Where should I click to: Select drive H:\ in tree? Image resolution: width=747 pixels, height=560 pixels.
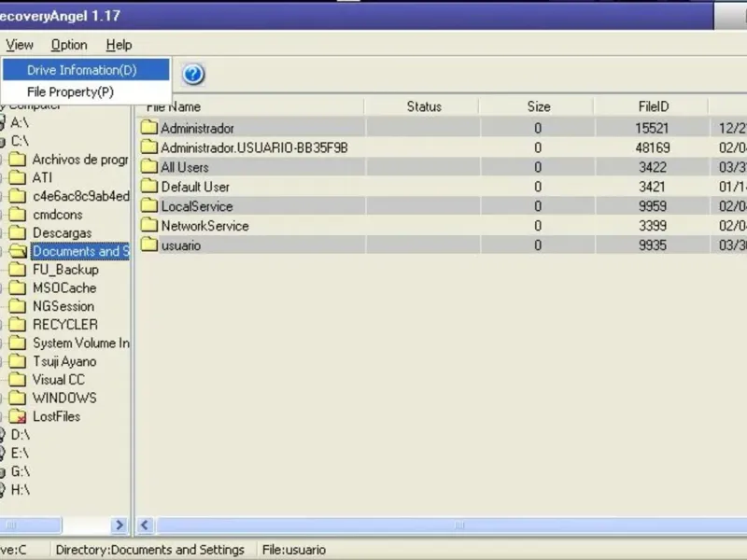[x=20, y=489]
